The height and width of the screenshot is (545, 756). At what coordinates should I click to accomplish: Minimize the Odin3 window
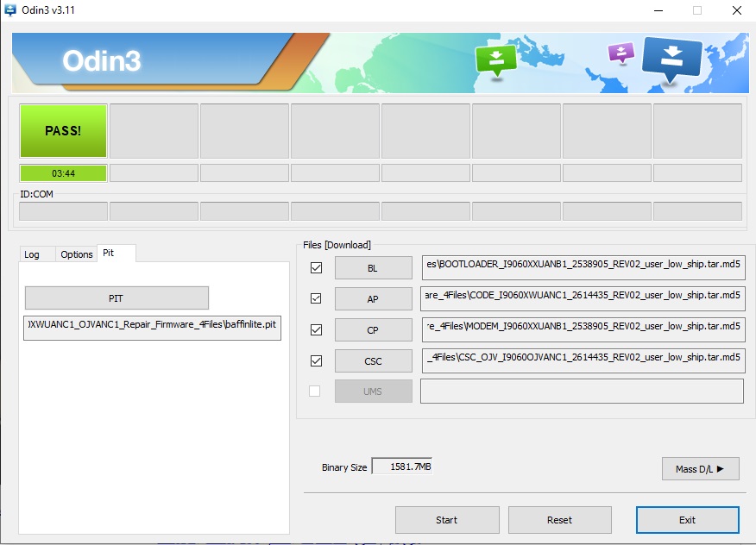pyautogui.click(x=658, y=10)
